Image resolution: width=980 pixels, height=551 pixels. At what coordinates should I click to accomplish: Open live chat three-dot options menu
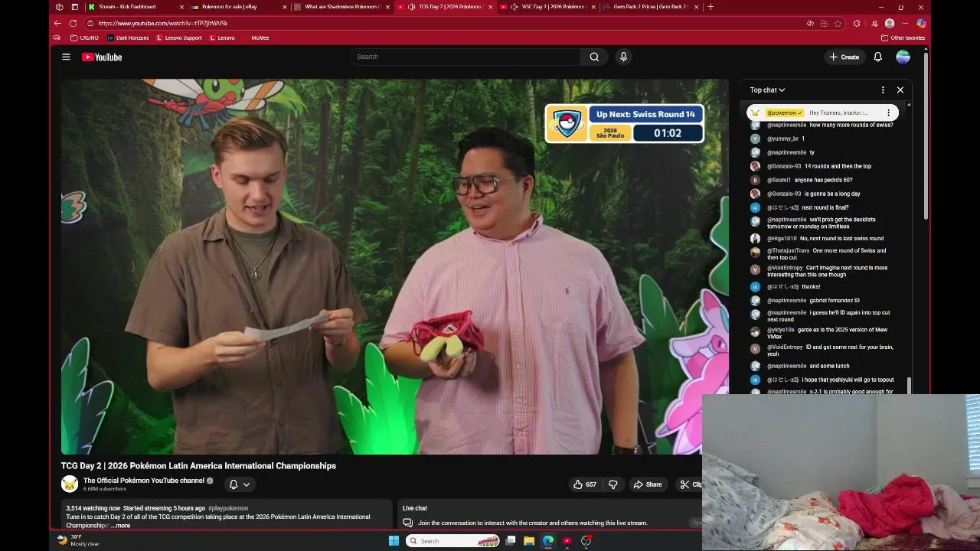(883, 90)
